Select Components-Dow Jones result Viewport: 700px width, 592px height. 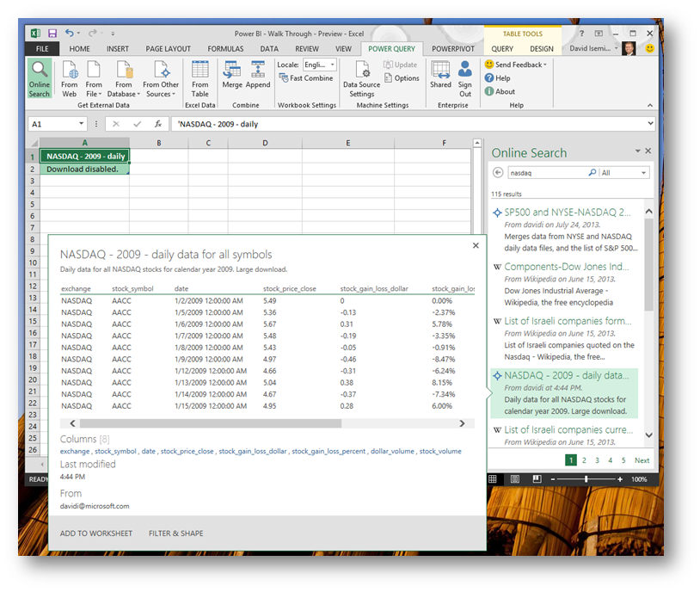coord(566,267)
